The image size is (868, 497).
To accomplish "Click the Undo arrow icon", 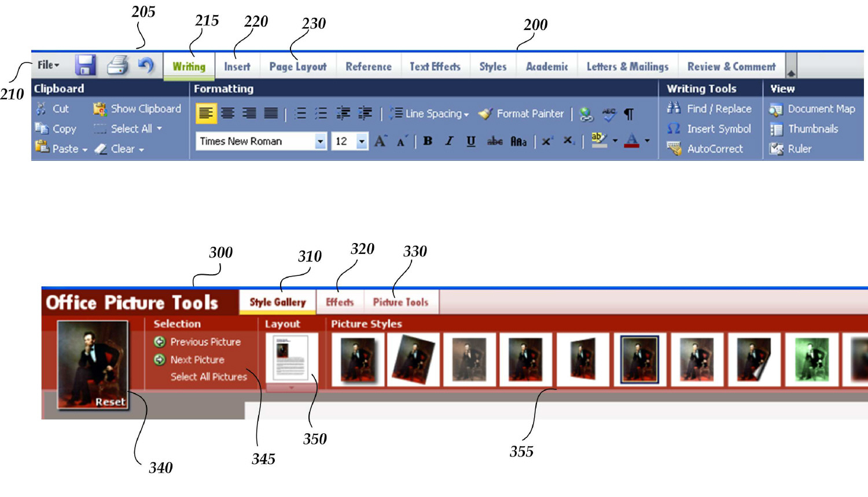I will 146,65.
